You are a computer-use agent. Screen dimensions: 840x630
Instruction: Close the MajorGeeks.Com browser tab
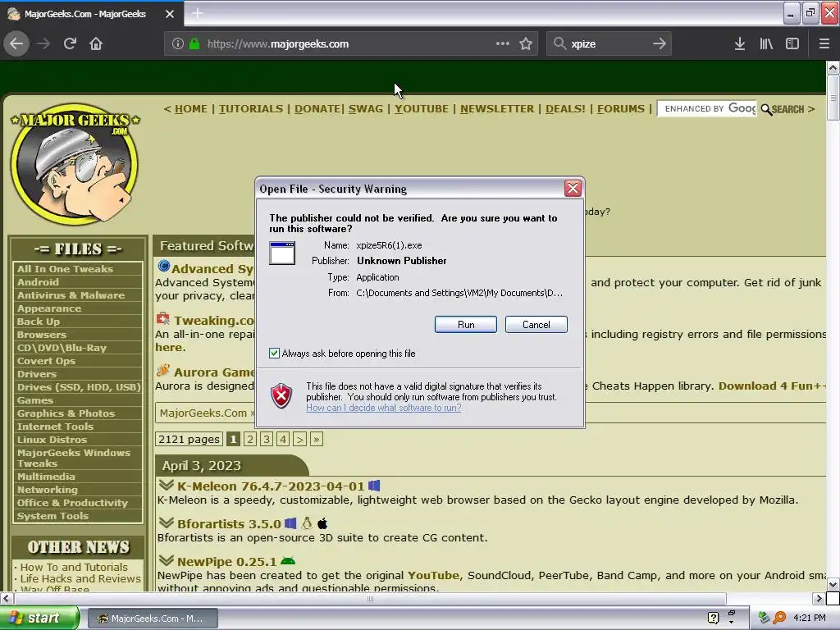click(169, 14)
